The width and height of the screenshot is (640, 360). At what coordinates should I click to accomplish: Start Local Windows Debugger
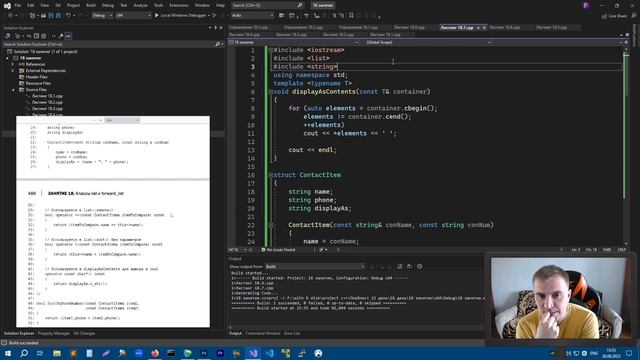click(182, 15)
